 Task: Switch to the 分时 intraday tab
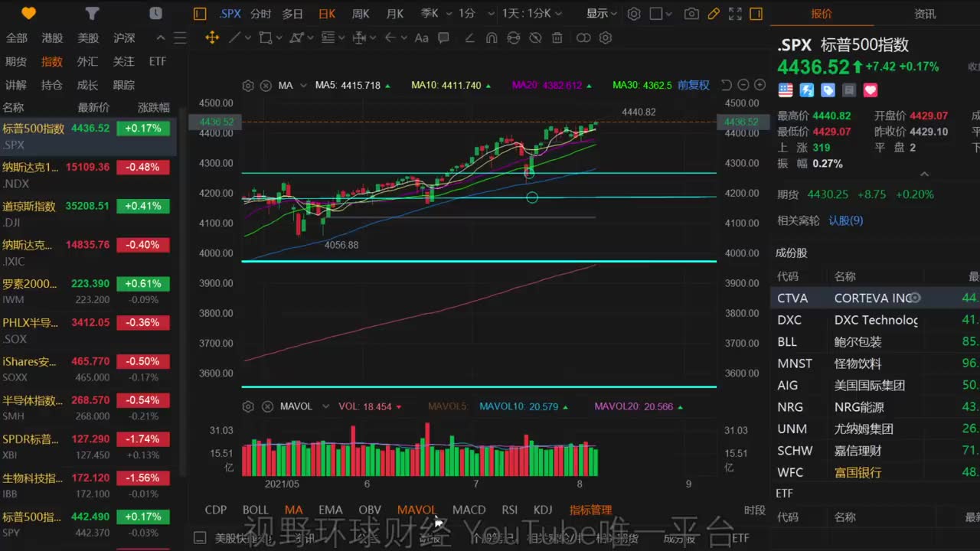tap(260, 14)
